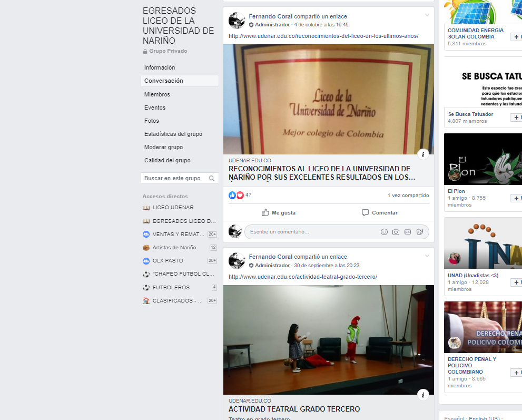The image size is (522, 420).
Task: Join UNAD (Unadistas <3) group
Action: (x=516, y=282)
